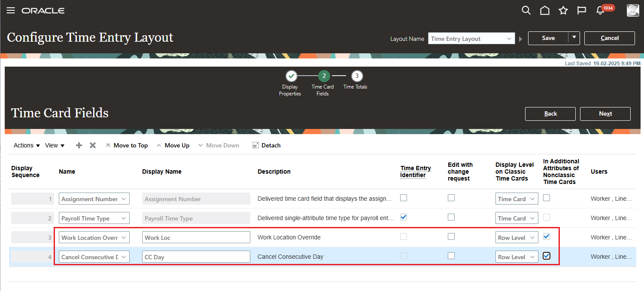Detach the time card fields table
644x291 pixels.
click(x=266, y=145)
